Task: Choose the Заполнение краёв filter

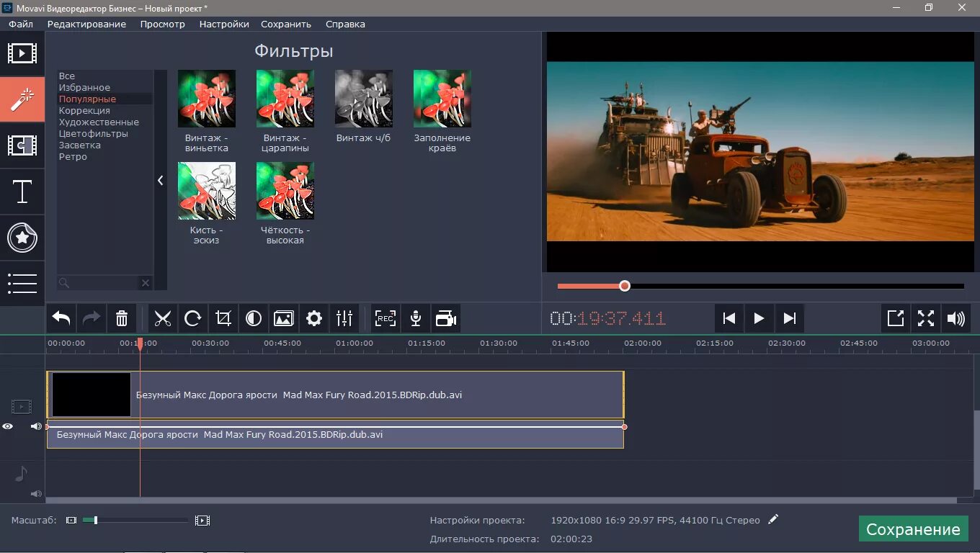Action: (x=442, y=99)
